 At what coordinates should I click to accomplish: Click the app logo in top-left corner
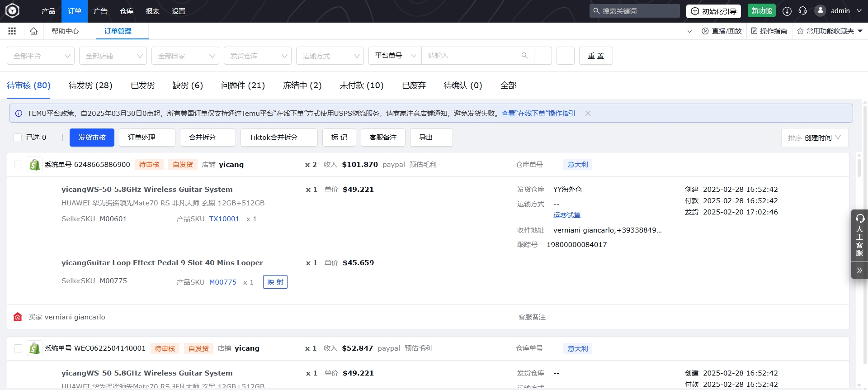click(12, 10)
